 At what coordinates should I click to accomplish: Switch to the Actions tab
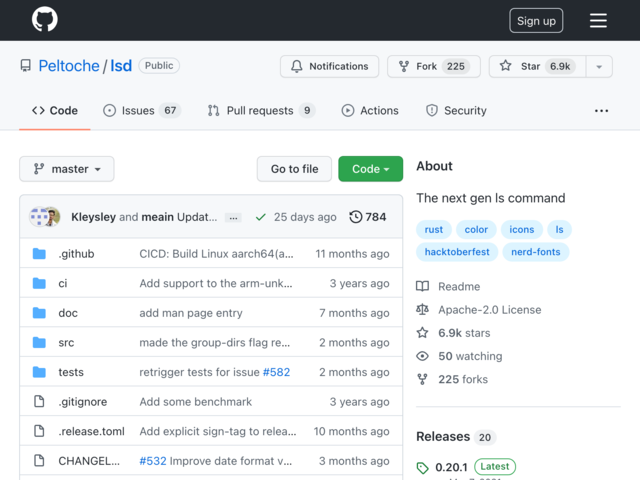(370, 111)
